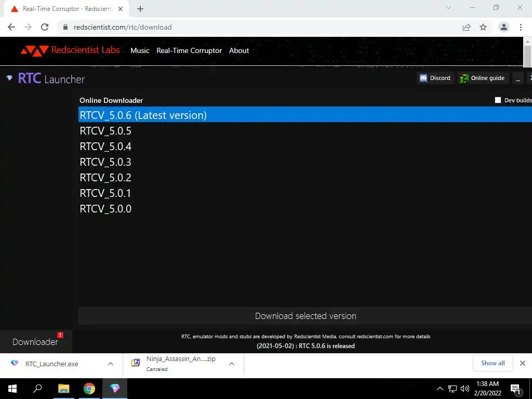The image size is (532, 399).
Task: Select RTCV_5.0.0 in the list
Action: tap(305, 209)
